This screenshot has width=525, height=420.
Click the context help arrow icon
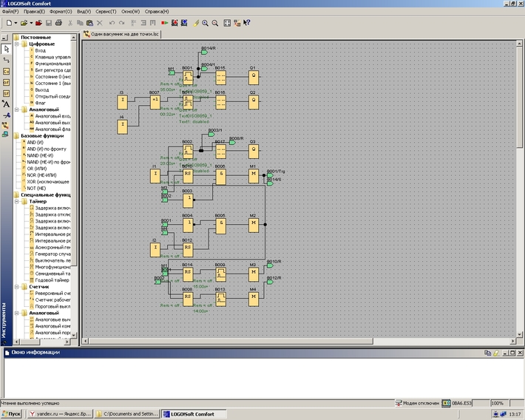tap(247, 23)
